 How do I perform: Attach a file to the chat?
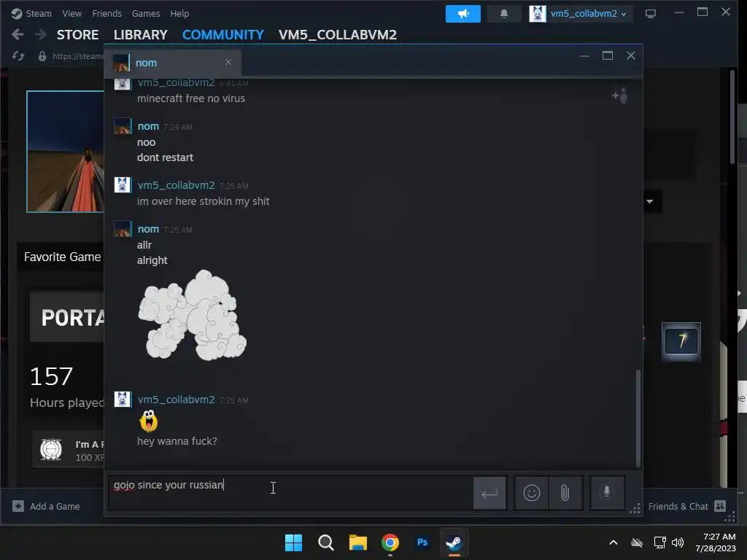[565, 493]
